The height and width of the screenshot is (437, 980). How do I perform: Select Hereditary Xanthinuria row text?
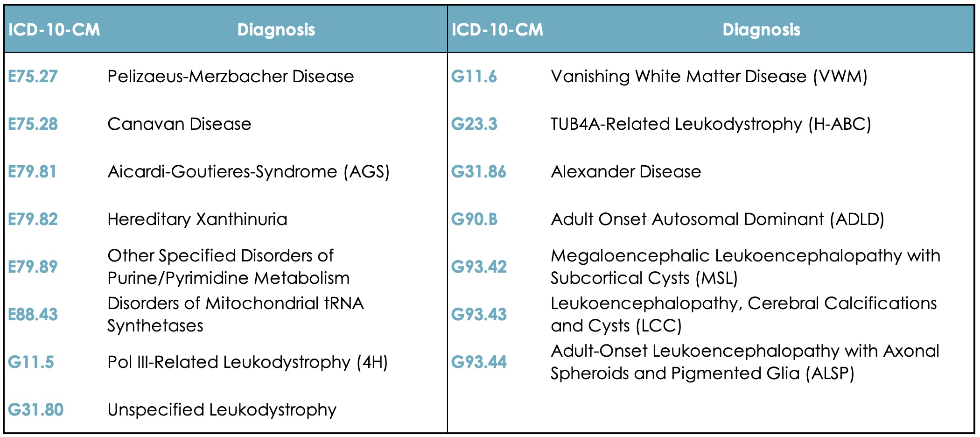(197, 219)
